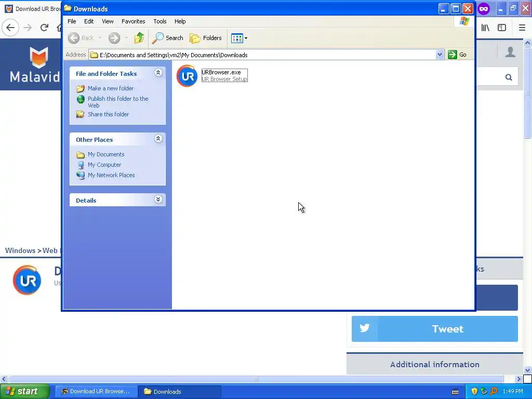Click Firefox forward arrow button
The image size is (532, 399).
coord(28,28)
